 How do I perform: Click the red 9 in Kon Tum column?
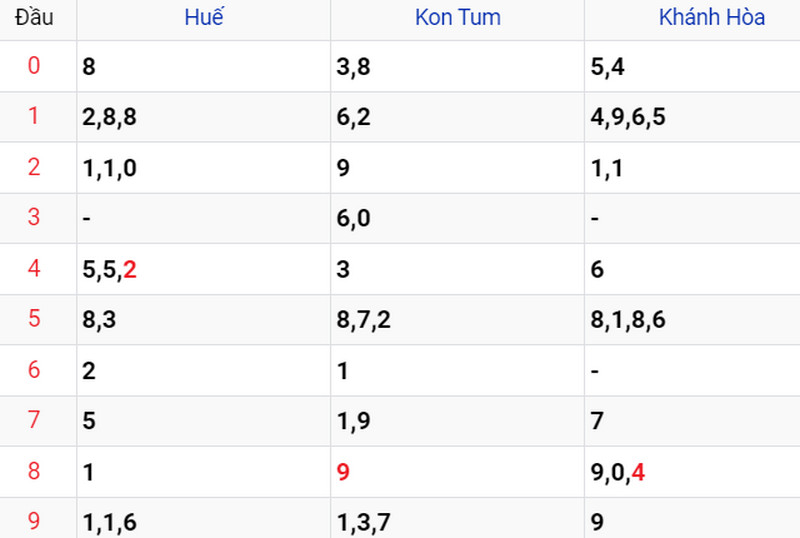coord(343,472)
